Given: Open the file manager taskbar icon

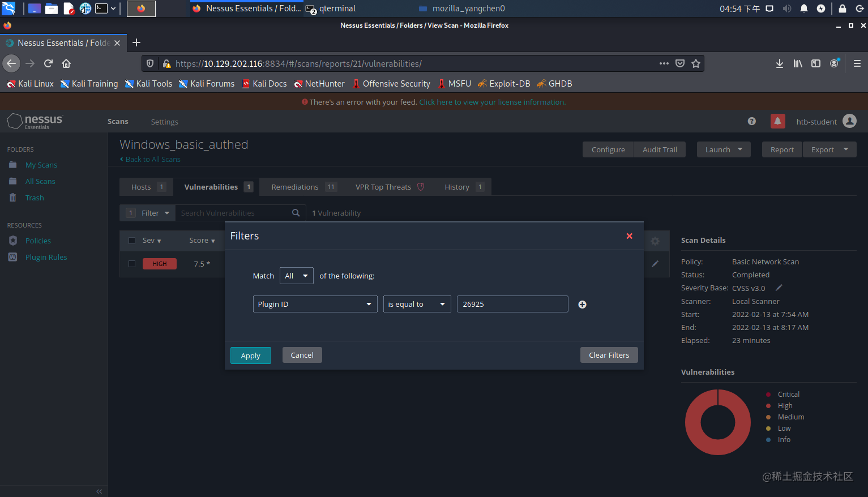Looking at the screenshot, I should pos(52,8).
